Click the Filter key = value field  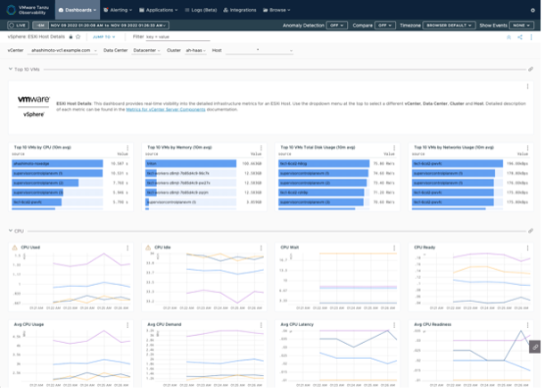coord(169,37)
